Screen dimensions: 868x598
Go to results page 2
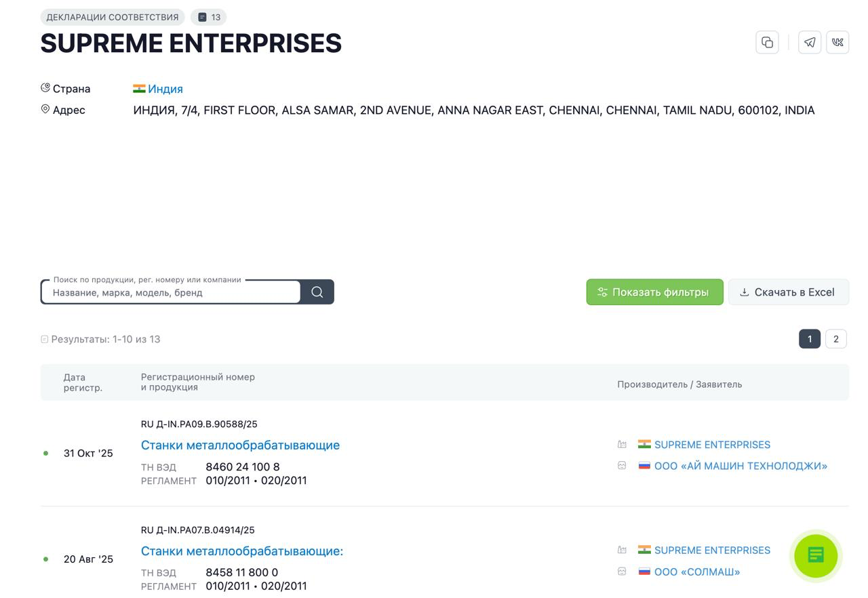[836, 339]
